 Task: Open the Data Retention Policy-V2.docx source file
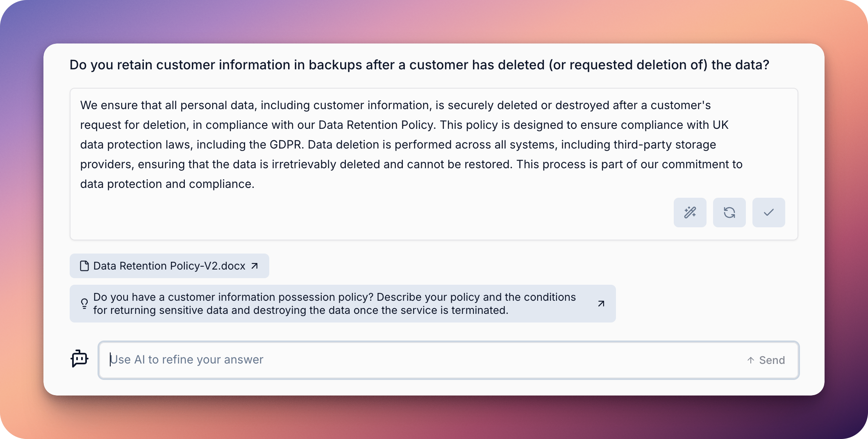169,266
